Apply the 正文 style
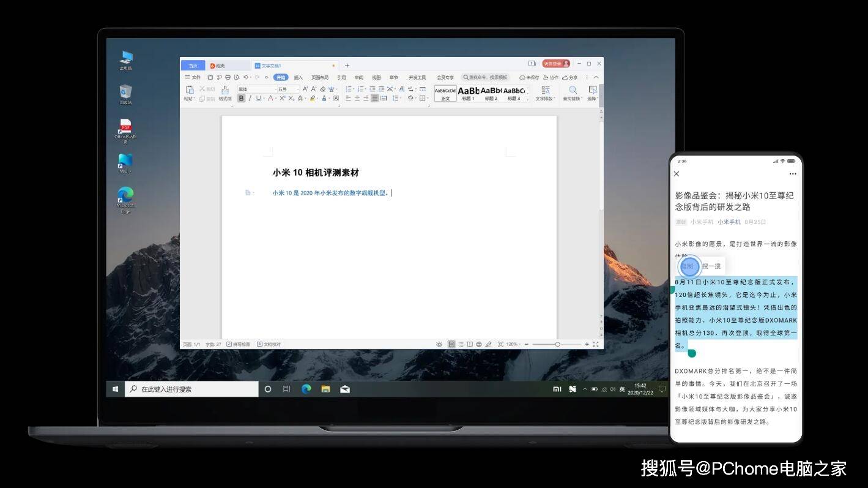The width and height of the screenshot is (868, 488). 445,93
